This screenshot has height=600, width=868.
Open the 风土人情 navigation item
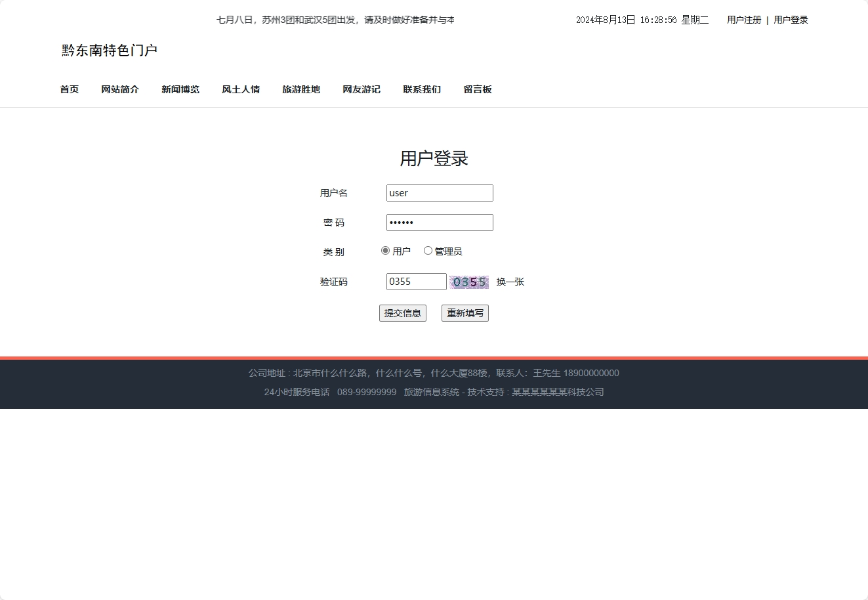pyautogui.click(x=241, y=89)
